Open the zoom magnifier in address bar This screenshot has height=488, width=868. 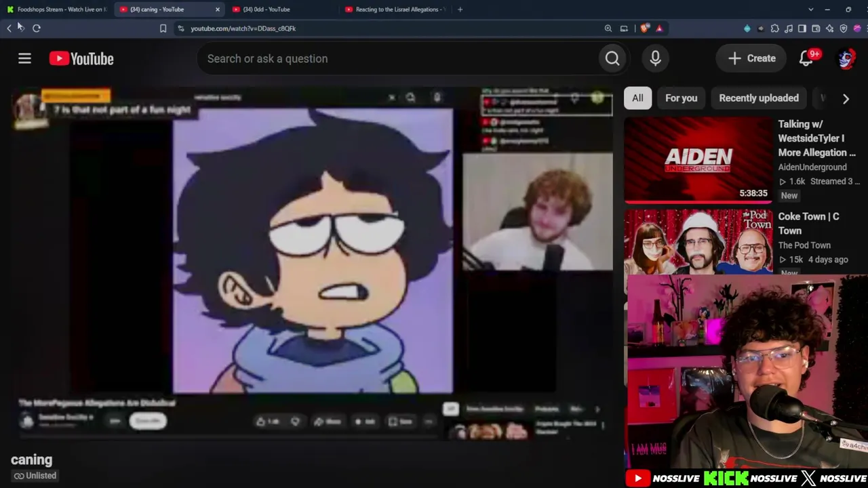point(608,28)
